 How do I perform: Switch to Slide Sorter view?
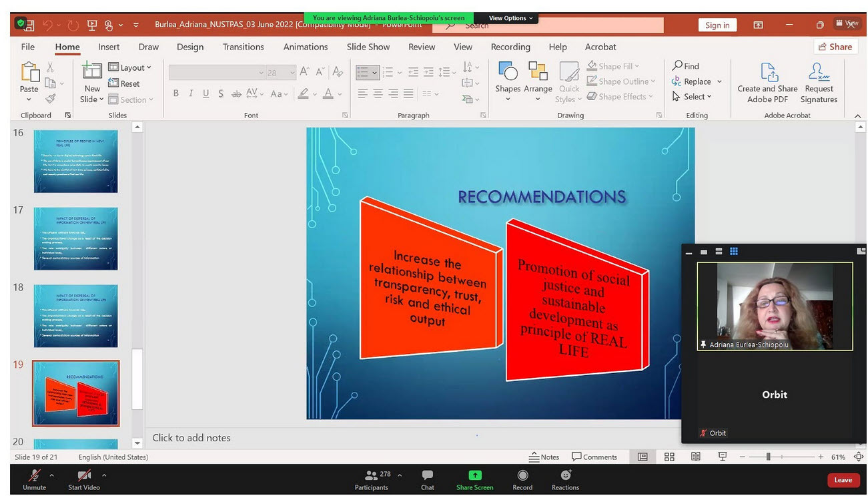(x=669, y=457)
